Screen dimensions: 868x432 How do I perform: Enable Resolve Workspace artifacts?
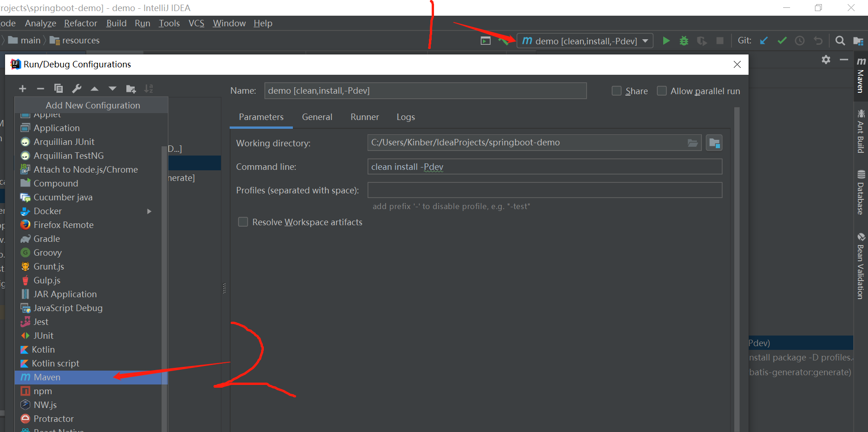tap(243, 222)
